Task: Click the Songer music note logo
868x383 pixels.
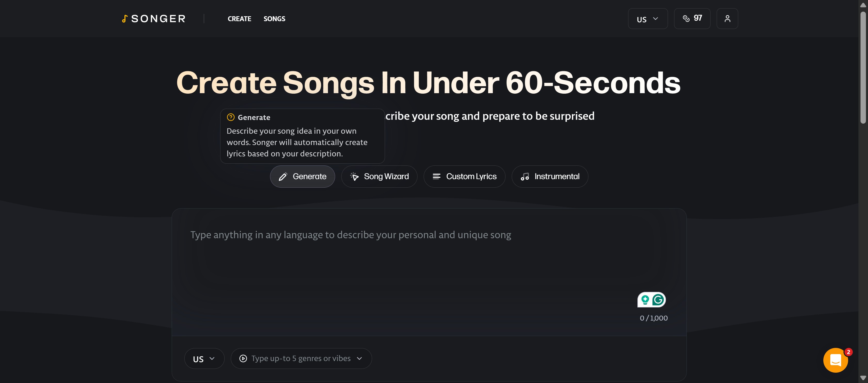Action: coord(124,19)
